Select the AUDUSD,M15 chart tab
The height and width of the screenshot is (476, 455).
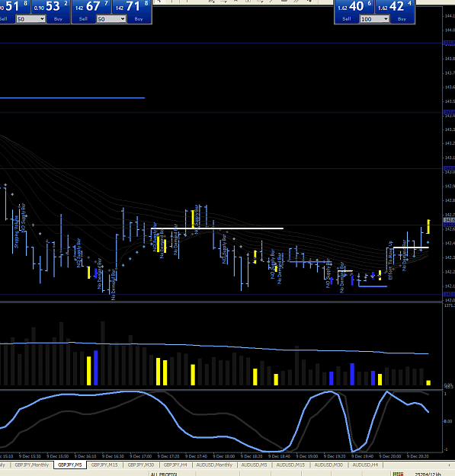pyautogui.click(x=290, y=465)
